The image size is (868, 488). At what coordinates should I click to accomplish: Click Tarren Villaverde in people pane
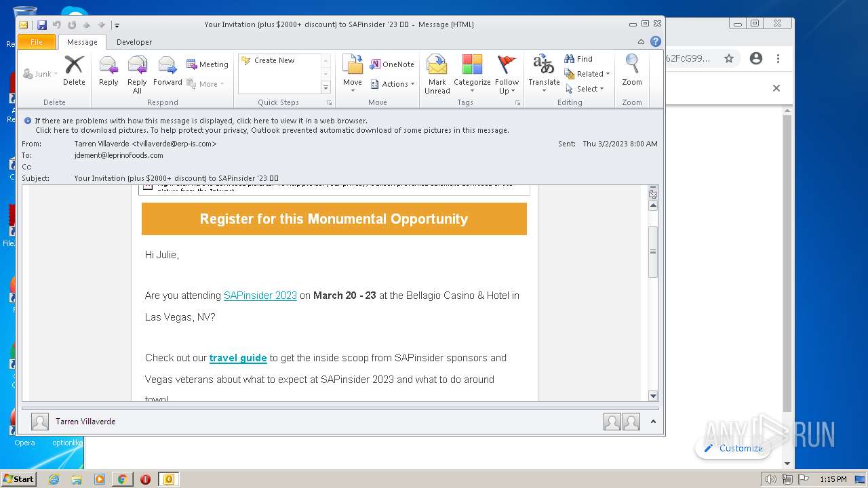pyautogui.click(x=85, y=422)
